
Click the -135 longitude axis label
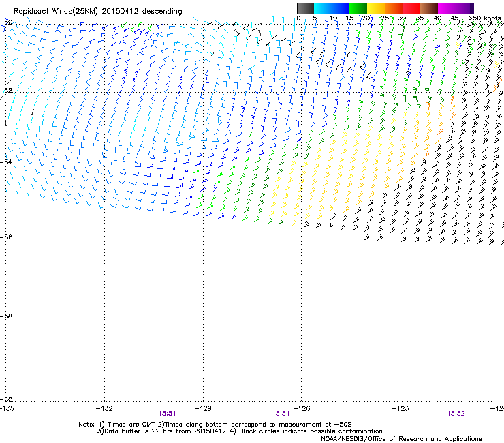coord(7,408)
